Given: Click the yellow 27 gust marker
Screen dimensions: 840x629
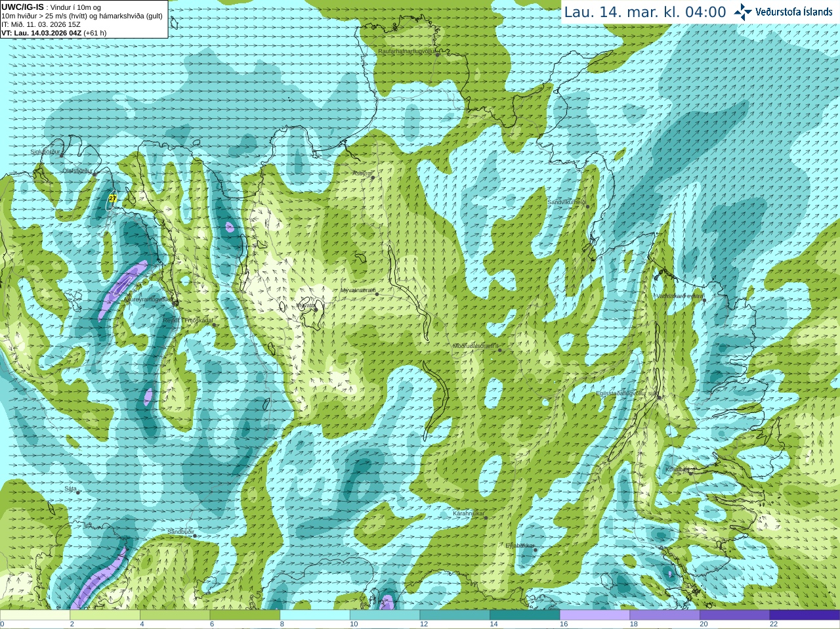Looking at the screenshot, I should click(113, 198).
